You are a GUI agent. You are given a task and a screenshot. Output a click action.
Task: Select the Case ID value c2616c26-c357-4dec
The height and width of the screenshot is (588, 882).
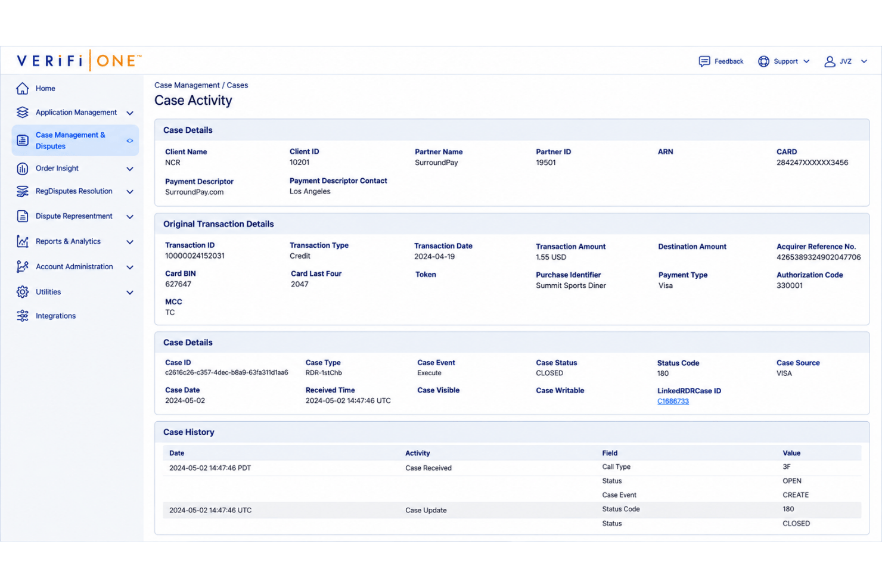pos(226,373)
